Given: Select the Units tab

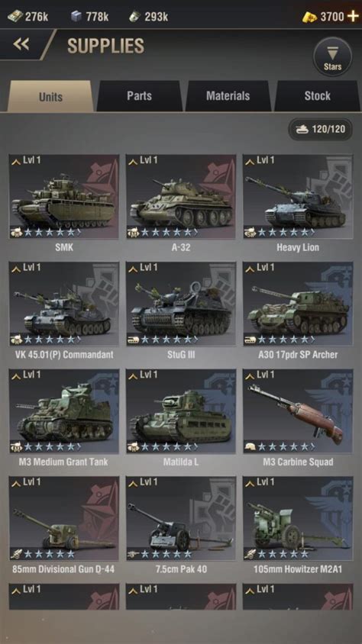Looking at the screenshot, I should click(x=50, y=96).
